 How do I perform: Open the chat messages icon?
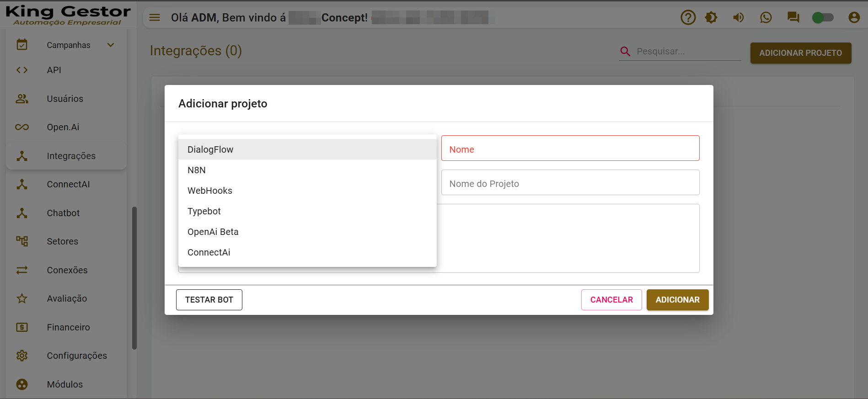coord(793,18)
